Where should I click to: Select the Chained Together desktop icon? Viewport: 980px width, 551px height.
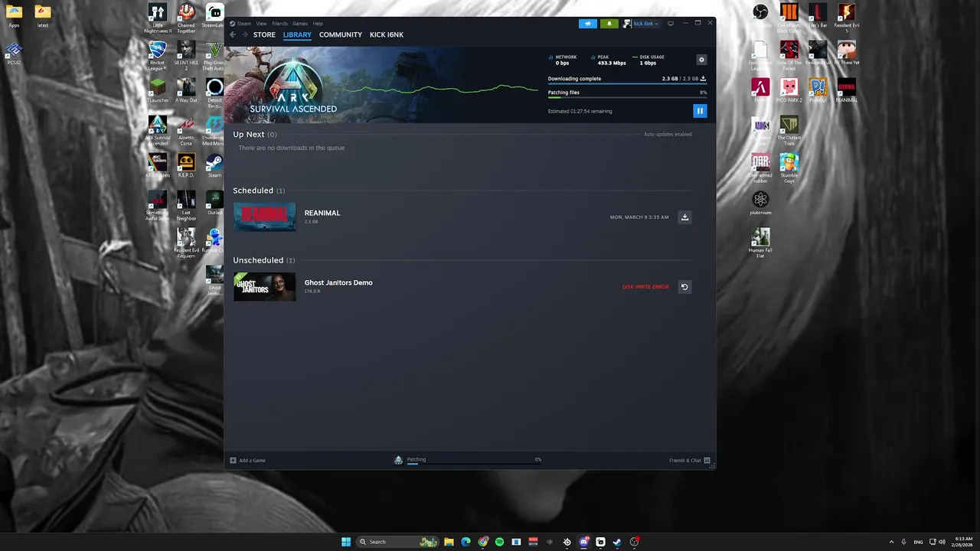point(186,18)
